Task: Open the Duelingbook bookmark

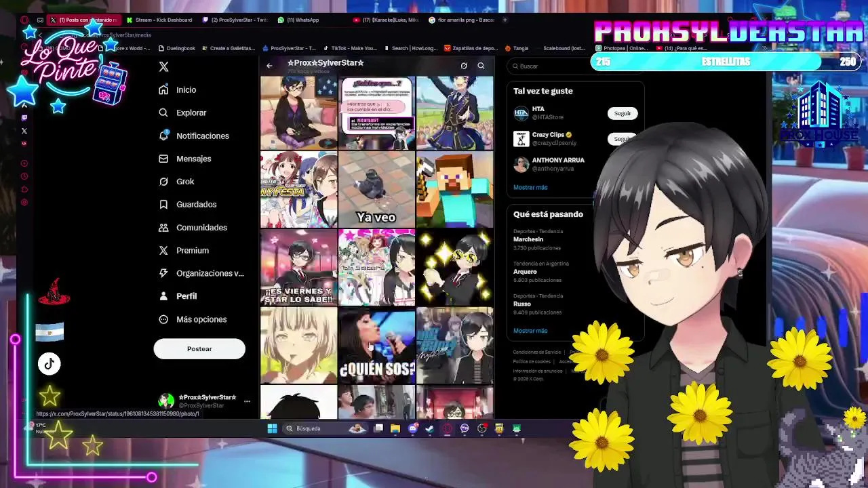Action: [x=176, y=48]
